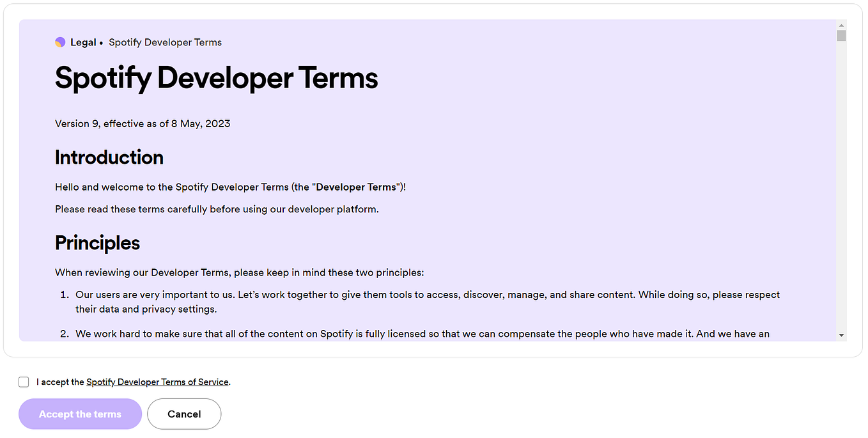Click the second numbered principle about content
868x438 pixels.
coord(384,333)
